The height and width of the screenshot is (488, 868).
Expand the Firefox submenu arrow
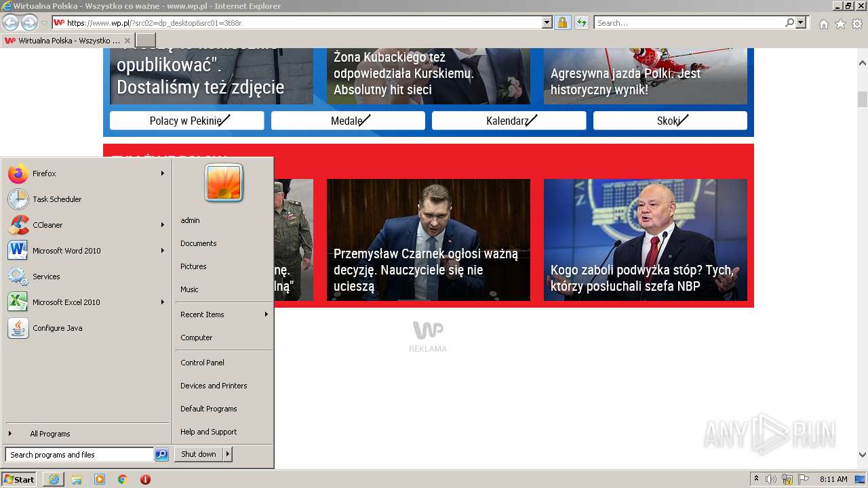point(163,174)
